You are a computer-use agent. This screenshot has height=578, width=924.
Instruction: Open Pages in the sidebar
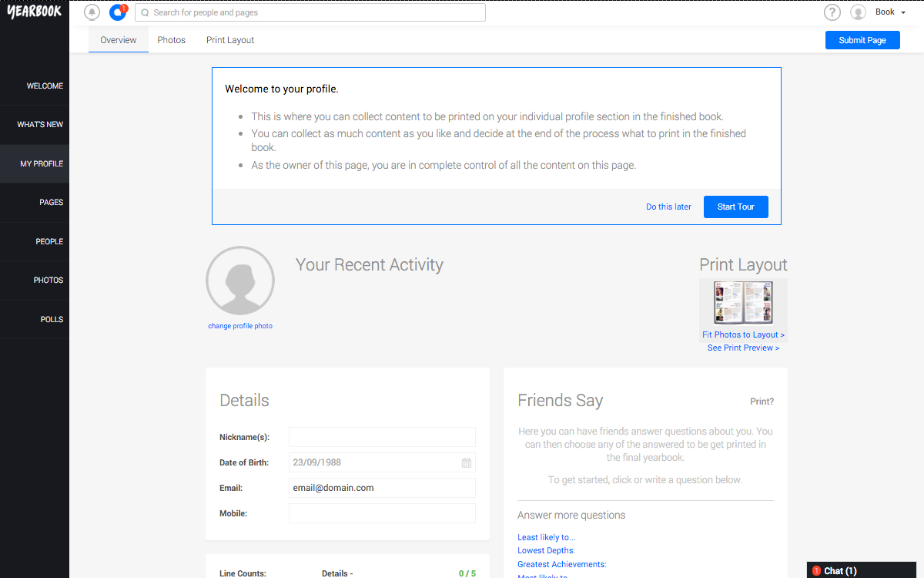tap(35, 202)
